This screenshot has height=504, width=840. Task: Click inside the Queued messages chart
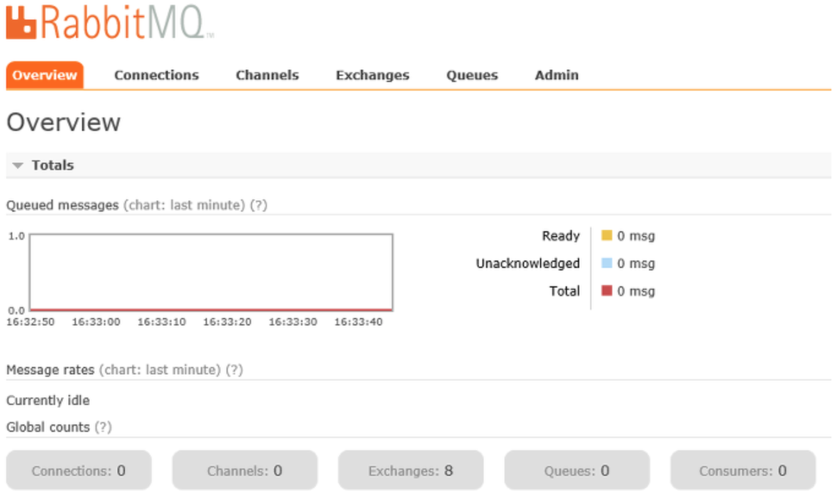point(211,272)
